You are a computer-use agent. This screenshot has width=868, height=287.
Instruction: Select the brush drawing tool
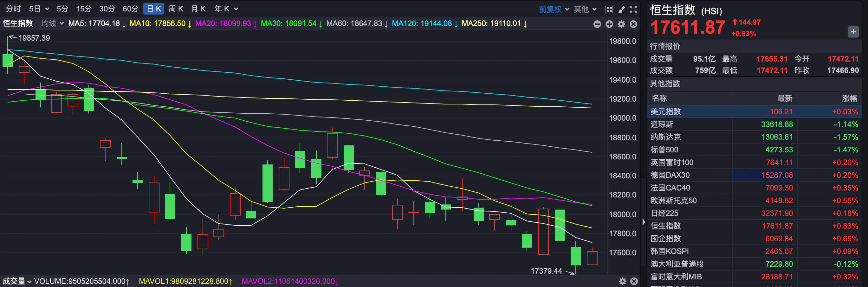[x=621, y=10]
